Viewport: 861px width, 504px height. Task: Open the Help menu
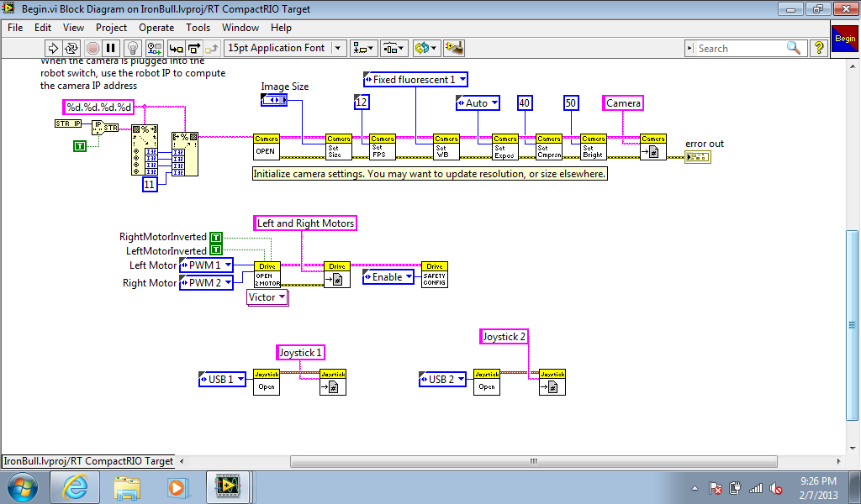281,28
